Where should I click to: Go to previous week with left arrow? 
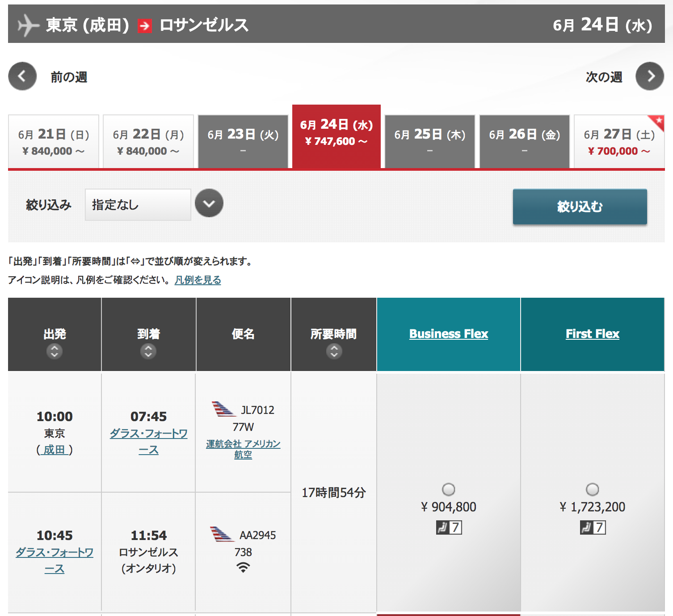pos(22,76)
